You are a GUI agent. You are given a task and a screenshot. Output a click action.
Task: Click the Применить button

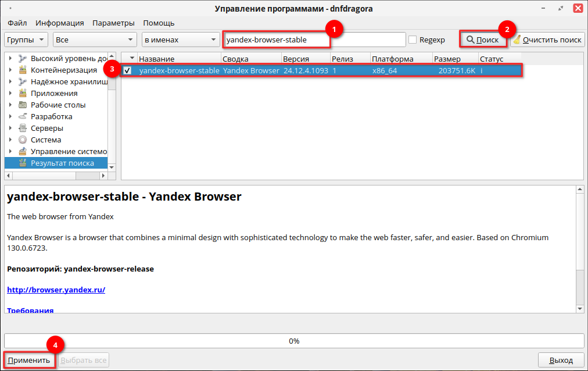click(29, 360)
